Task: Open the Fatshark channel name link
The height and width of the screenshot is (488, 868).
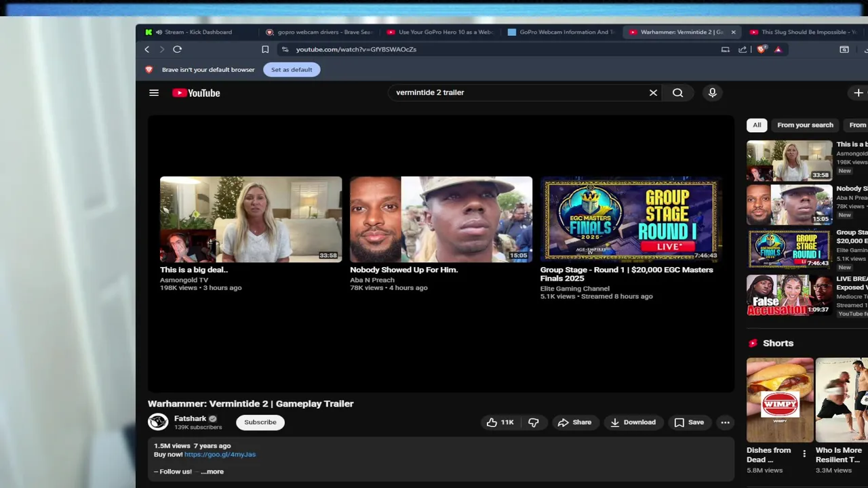Action: pyautogui.click(x=190, y=419)
